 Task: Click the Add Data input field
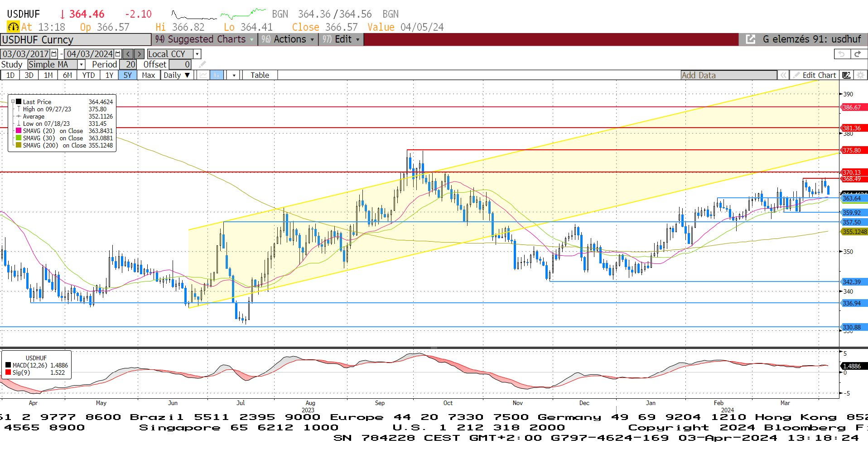729,75
